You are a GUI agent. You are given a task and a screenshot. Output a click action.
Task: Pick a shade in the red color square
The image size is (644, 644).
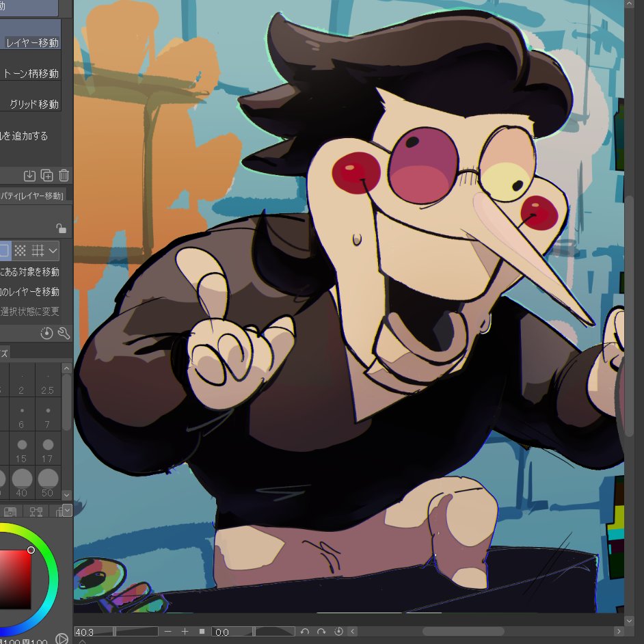coord(15,579)
